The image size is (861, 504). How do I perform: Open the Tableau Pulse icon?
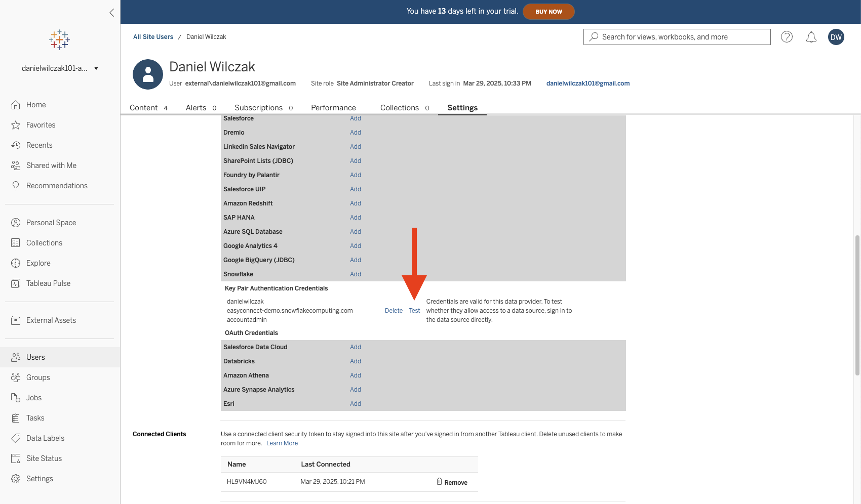click(x=16, y=283)
